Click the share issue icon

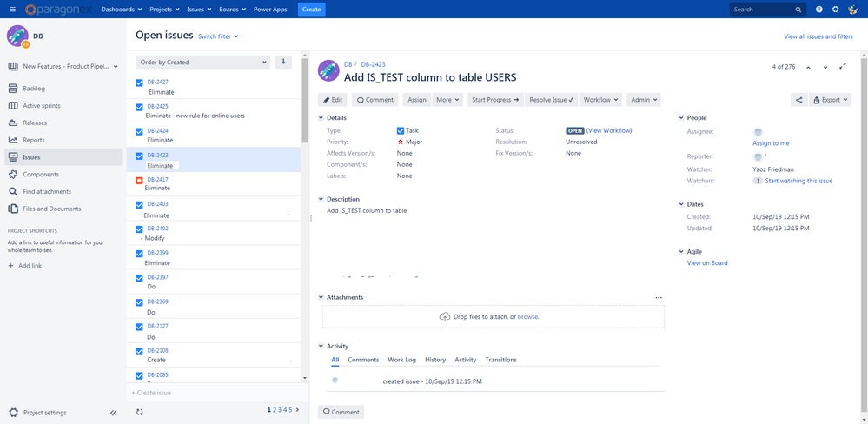(x=798, y=100)
